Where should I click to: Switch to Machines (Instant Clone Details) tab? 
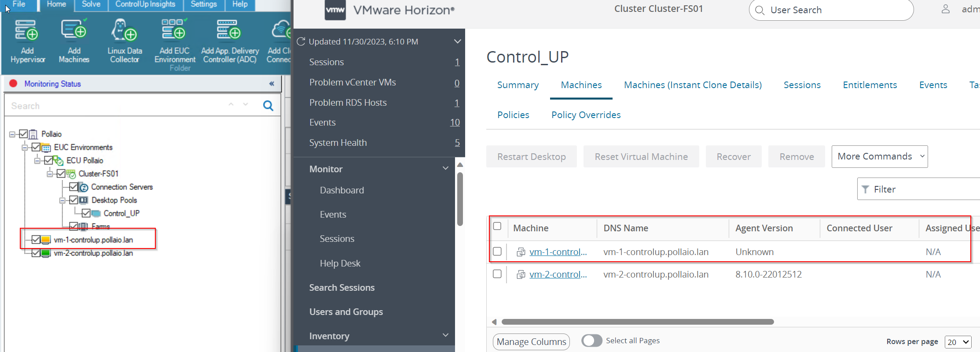693,85
